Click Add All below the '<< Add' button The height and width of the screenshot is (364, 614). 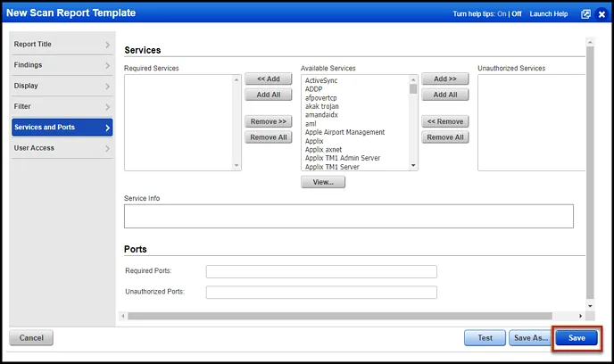[269, 95]
